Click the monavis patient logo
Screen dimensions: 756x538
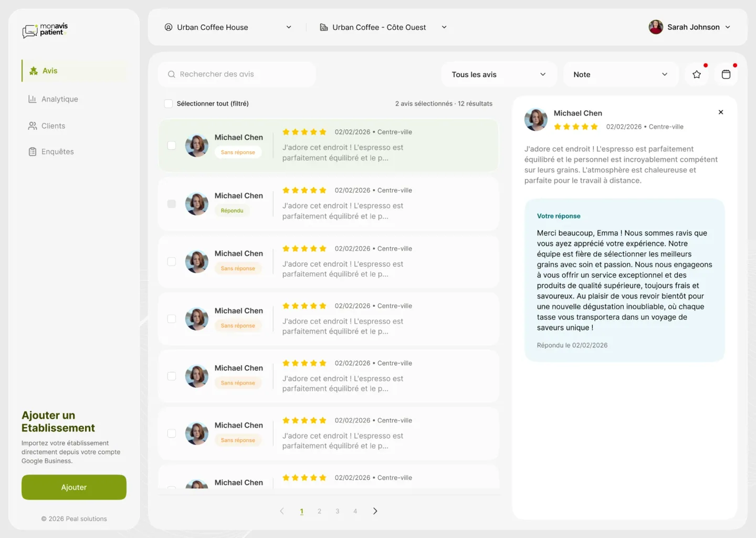45,30
